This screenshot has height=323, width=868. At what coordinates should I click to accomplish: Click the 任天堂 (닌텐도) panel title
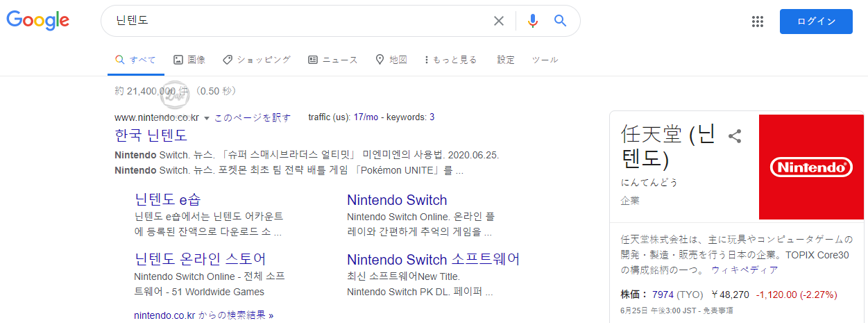pos(669,147)
